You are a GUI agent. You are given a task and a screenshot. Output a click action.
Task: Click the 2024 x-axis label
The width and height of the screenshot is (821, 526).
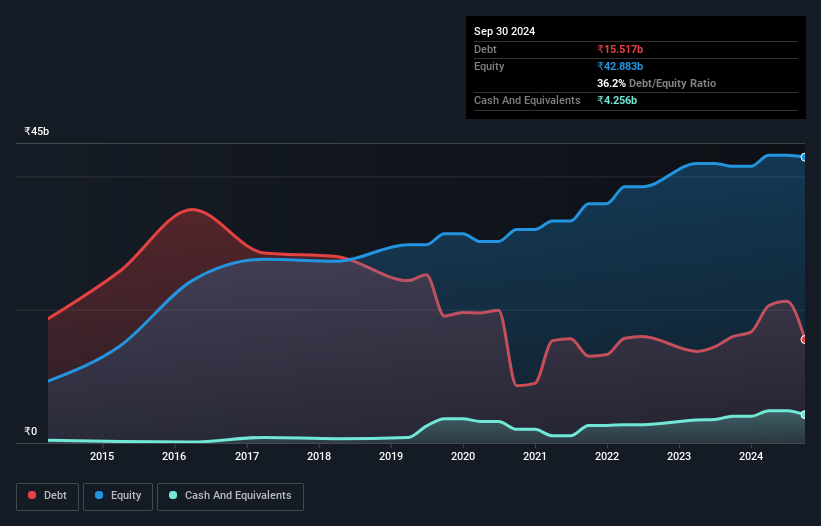click(x=751, y=456)
